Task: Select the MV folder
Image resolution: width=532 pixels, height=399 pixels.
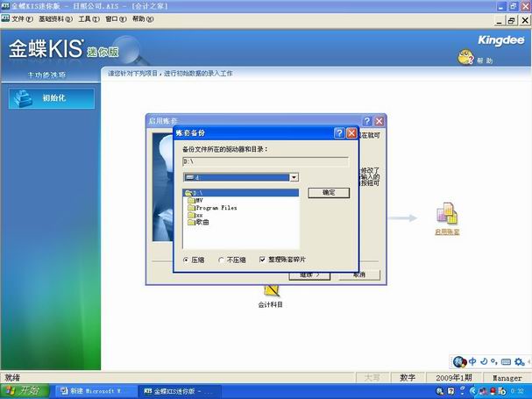Action: point(195,200)
